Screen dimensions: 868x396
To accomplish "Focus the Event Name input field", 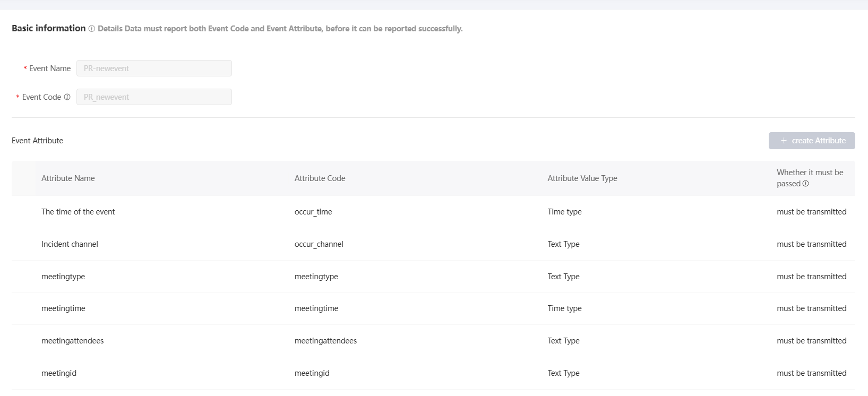I will (x=154, y=68).
